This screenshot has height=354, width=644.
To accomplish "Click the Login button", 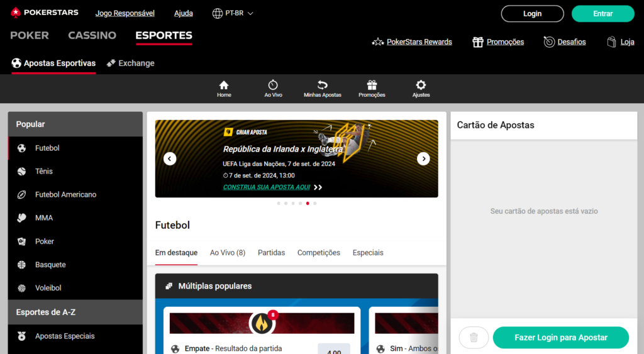I will [532, 14].
